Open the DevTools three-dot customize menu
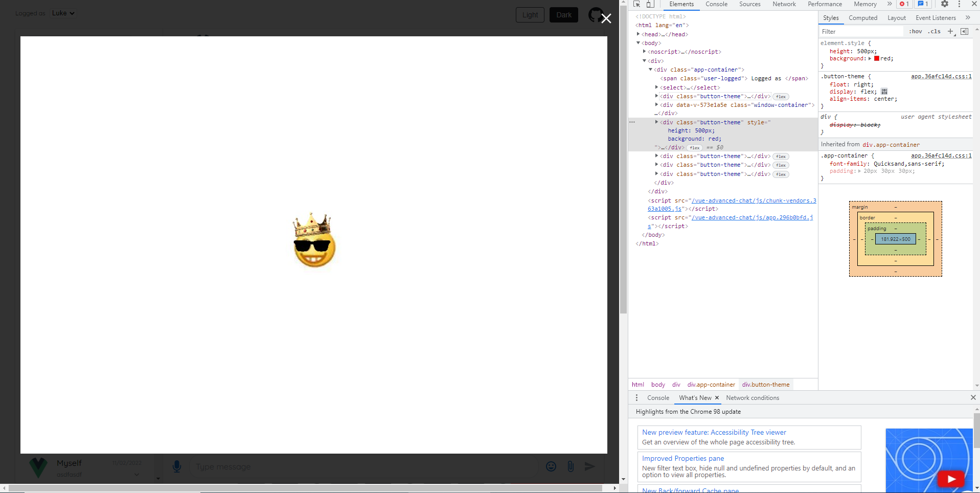This screenshot has width=980, height=493. pos(960,4)
